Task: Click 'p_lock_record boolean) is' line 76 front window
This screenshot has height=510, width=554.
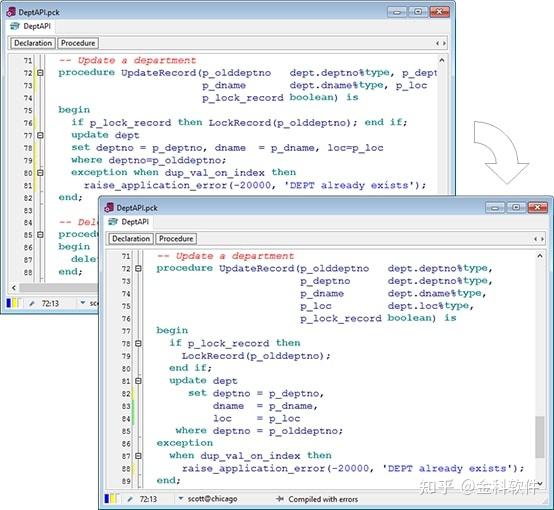Action: 378,318
